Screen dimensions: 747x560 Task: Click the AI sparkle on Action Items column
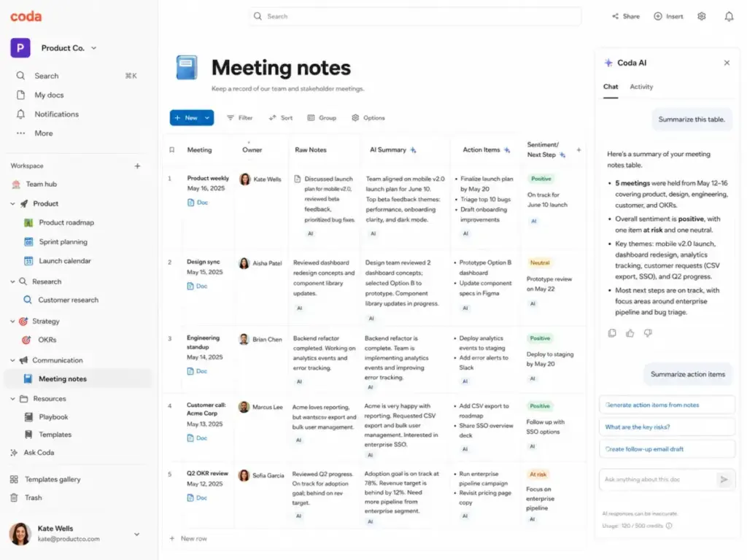coord(507,150)
